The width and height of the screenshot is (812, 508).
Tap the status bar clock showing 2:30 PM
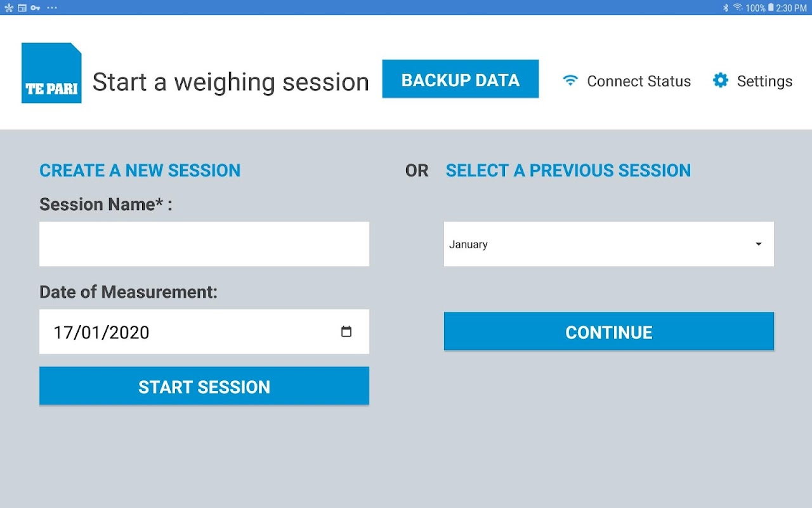tap(791, 8)
